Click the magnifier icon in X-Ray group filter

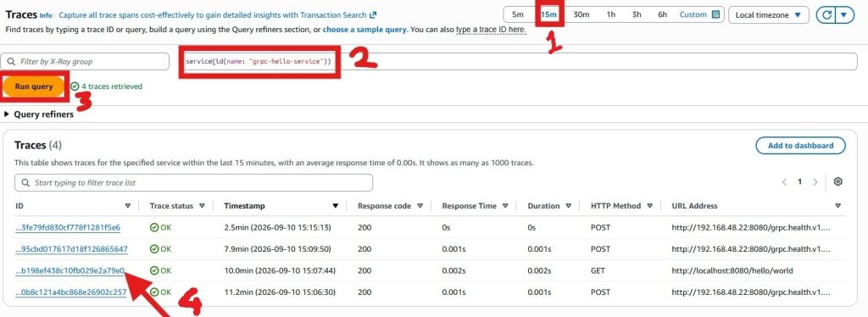click(10, 61)
